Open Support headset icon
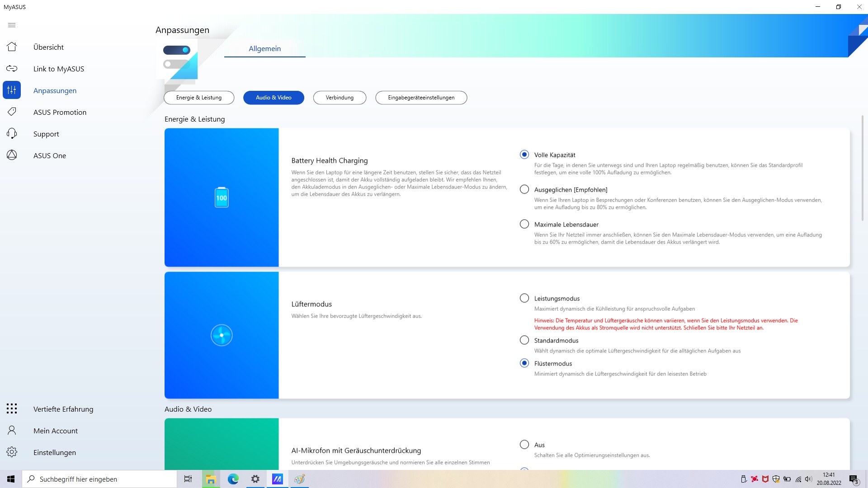The width and height of the screenshot is (868, 488). click(12, 134)
